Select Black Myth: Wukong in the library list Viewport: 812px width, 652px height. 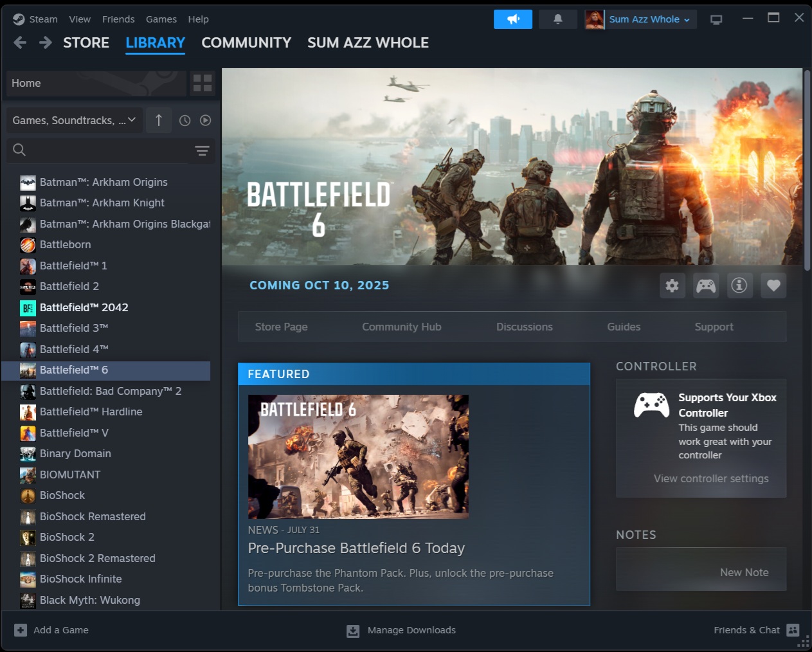pyautogui.click(x=90, y=600)
